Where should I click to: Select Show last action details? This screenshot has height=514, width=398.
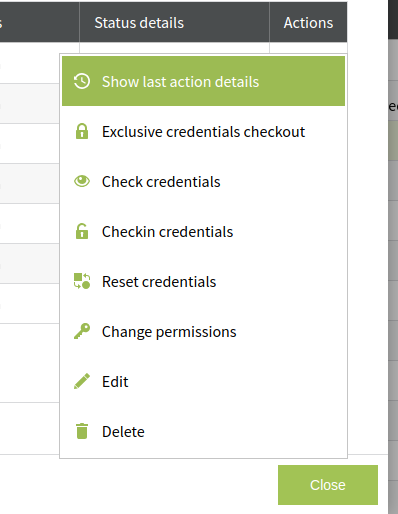pos(203,81)
